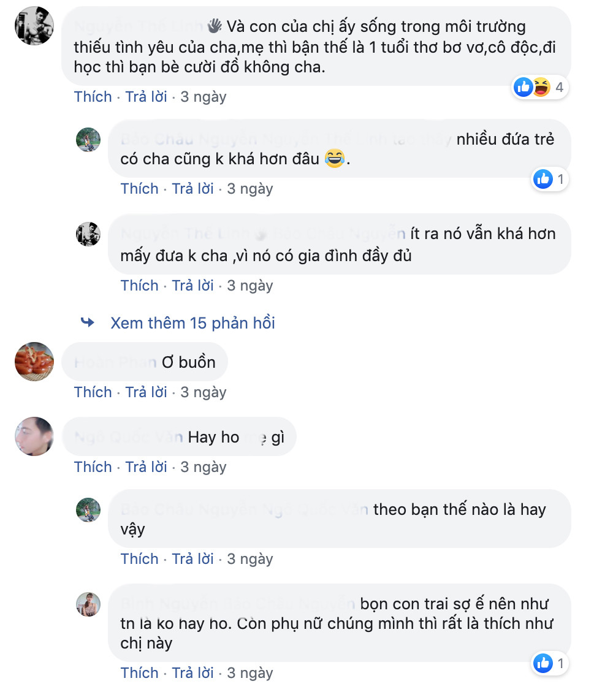Select the comment bubble saying Ơ buồn
613x700 pixels.
click(145, 362)
